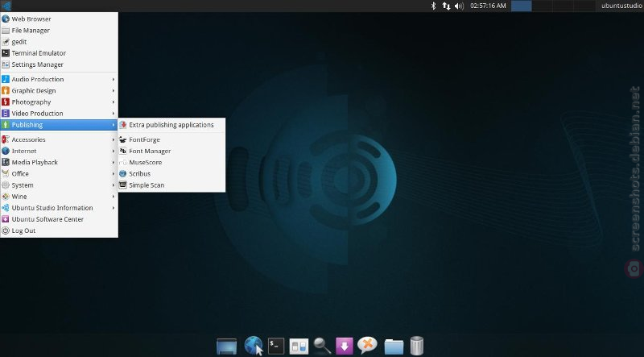Open the chat bubble dock icon
The image size is (644, 357).
click(367, 345)
